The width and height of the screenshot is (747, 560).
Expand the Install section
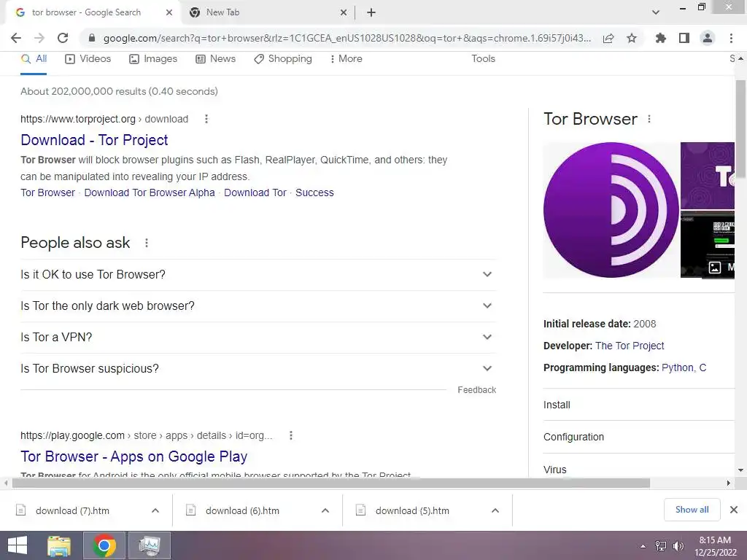[639, 405]
